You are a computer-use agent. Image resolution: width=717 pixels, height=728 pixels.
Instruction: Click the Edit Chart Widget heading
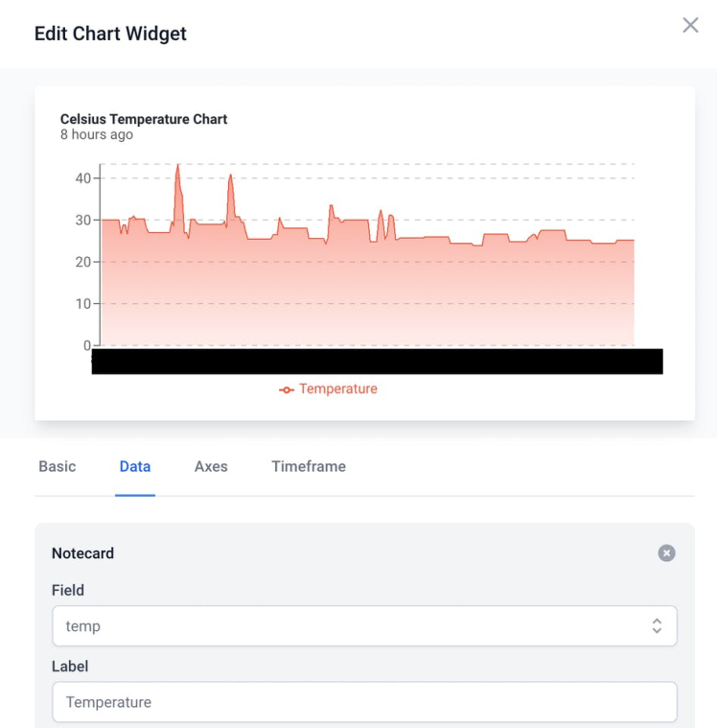[110, 34]
